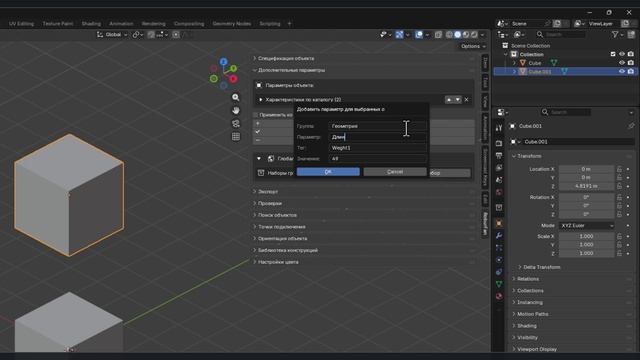This screenshot has height=360, width=640.
Task: Click the green Y axis gizmo ball
Action: click(x=233, y=68)
